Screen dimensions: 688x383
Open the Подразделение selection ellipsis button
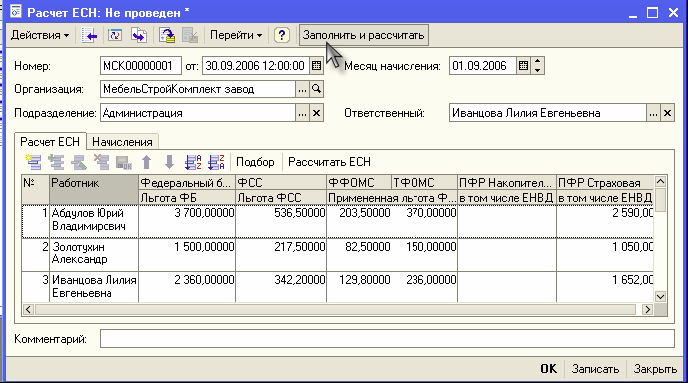click(302, 113)
